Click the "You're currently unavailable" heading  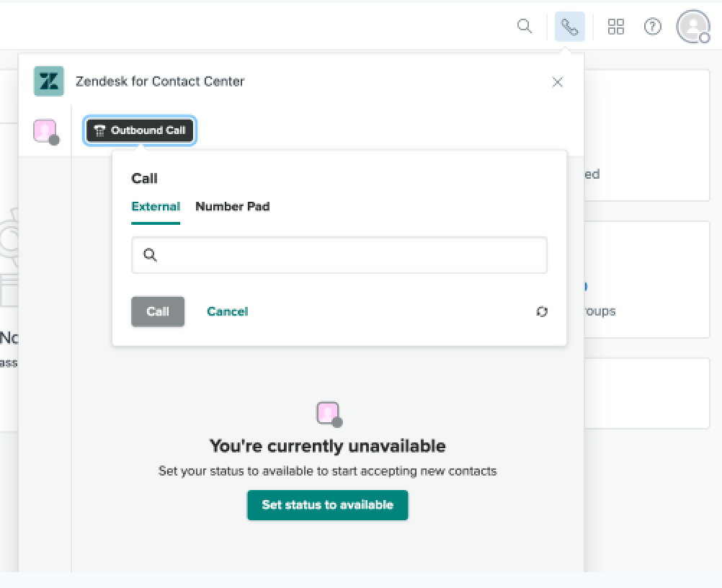coord(327,446)
